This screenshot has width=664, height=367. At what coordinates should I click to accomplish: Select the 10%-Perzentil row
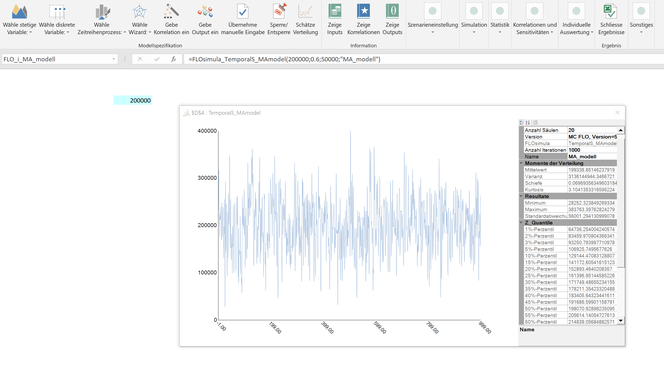coord(570,256)
